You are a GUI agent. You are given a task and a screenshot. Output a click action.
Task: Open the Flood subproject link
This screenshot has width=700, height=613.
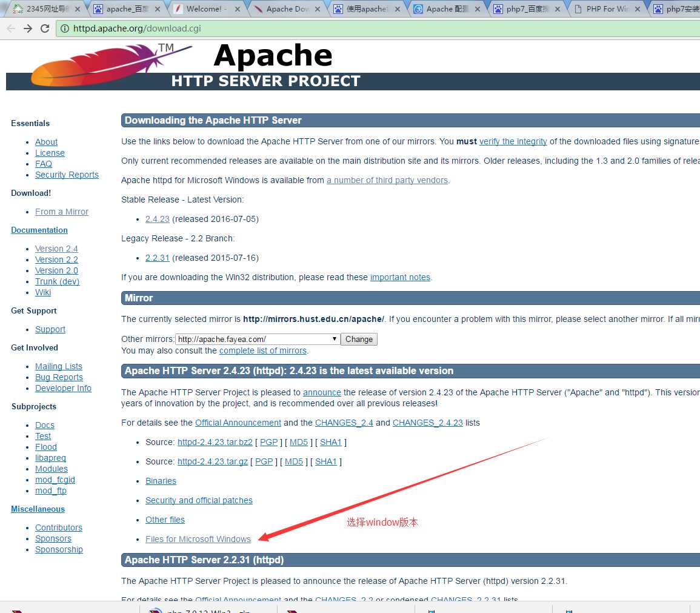point(46,447)
